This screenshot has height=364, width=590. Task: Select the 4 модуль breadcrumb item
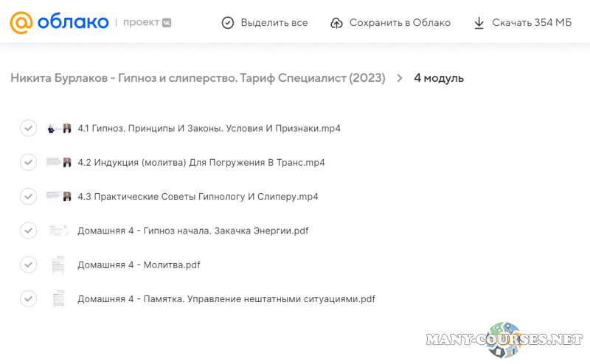[x=438, y=78]
